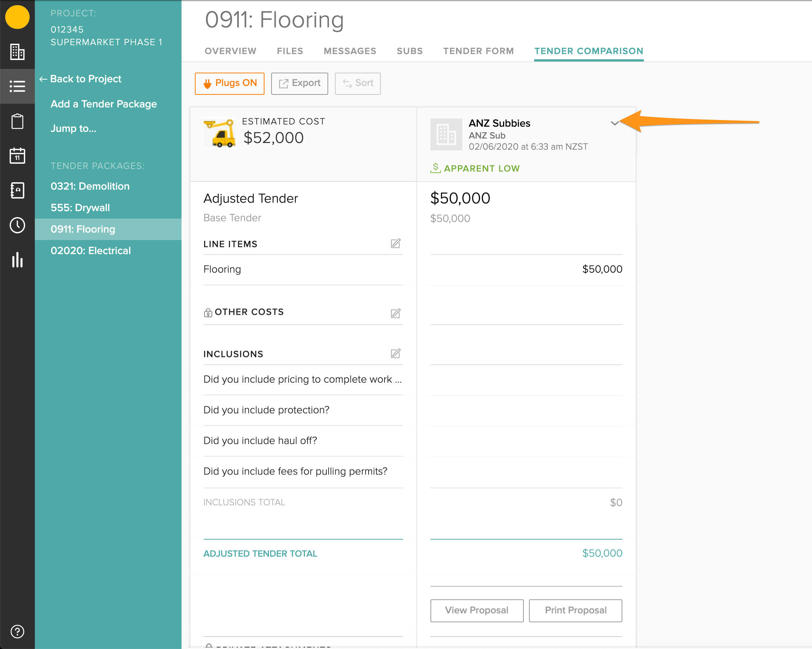Go Back to Project
Viewport: 812px width, 649px height.
click(x=80, y=79)
